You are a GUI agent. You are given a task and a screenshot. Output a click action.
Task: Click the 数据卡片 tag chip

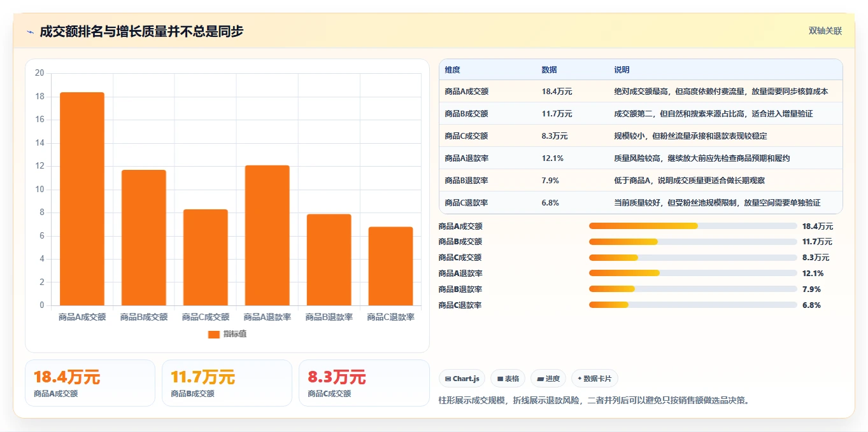(595, 379)
